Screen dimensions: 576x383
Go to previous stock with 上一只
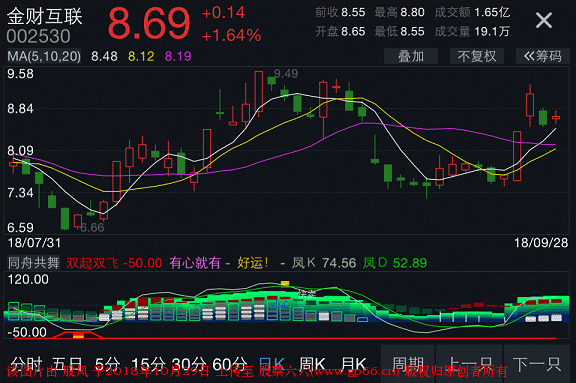[x=469, y=364]
